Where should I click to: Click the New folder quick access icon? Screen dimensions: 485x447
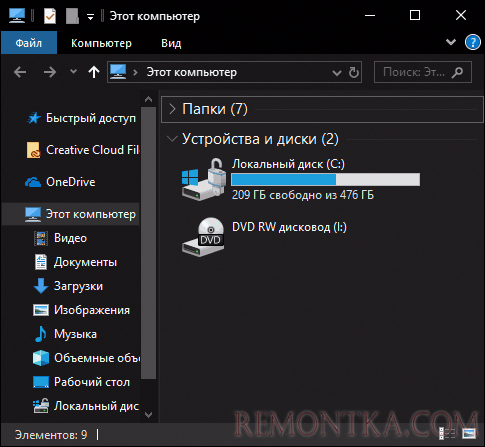[72, 16]
